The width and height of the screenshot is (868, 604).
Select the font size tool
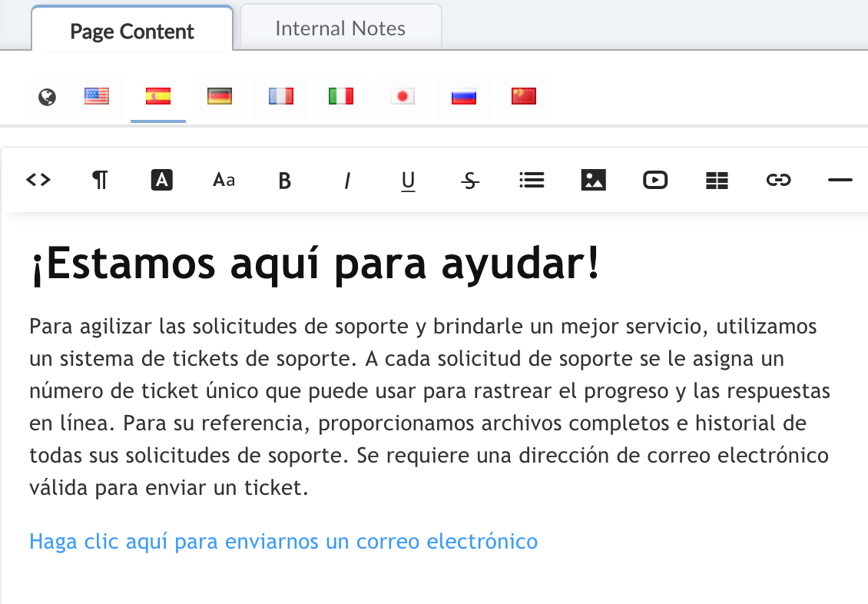pos(223,180)
